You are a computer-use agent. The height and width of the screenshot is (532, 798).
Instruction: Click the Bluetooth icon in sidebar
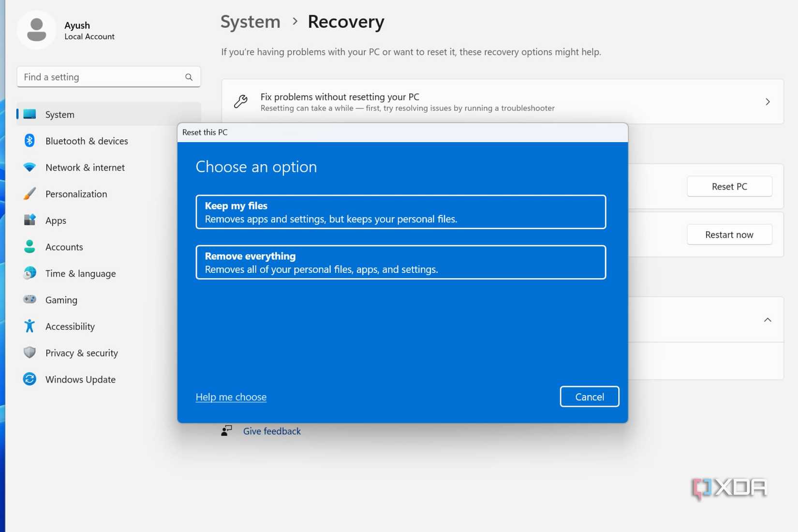pos(30,140)
